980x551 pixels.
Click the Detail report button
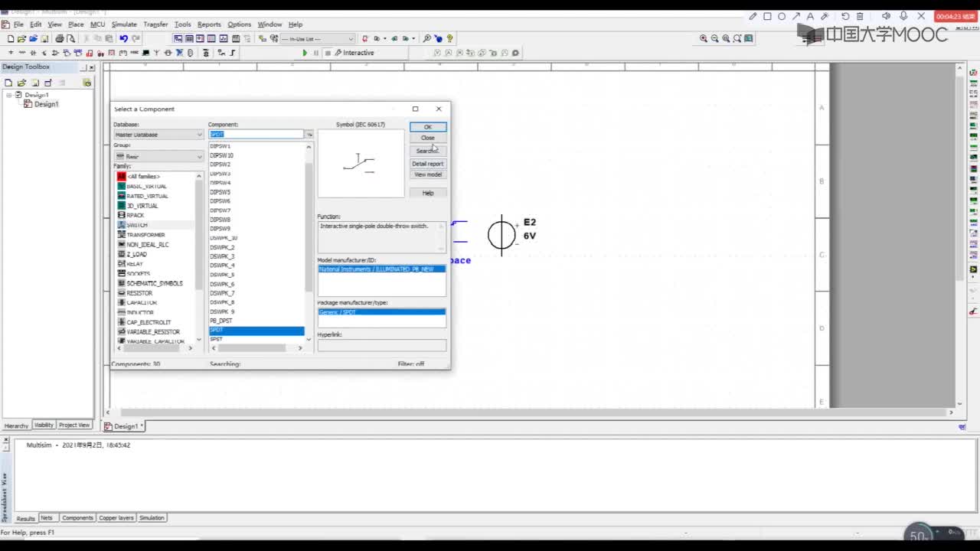click(427, 164)
